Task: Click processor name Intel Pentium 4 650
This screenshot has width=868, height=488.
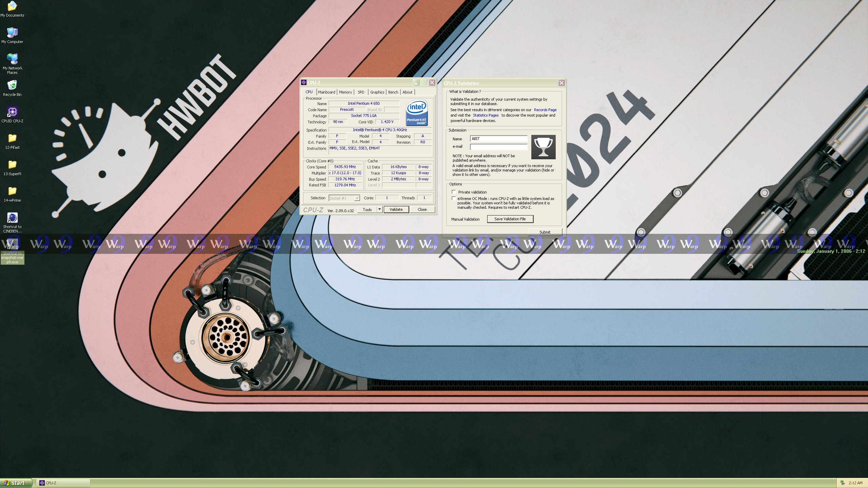Action: (364, 103)
